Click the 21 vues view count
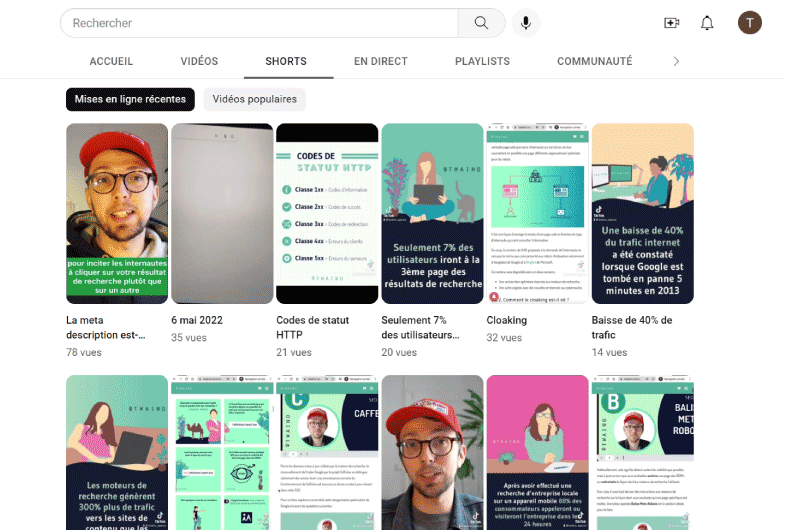 [294, 352]
